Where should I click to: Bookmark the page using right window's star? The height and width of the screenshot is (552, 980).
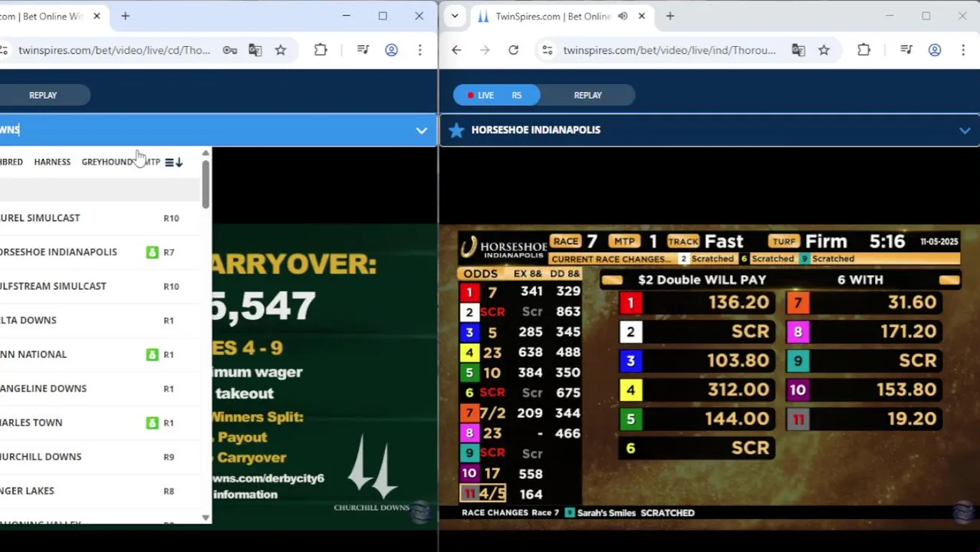[x=824, y=50]
